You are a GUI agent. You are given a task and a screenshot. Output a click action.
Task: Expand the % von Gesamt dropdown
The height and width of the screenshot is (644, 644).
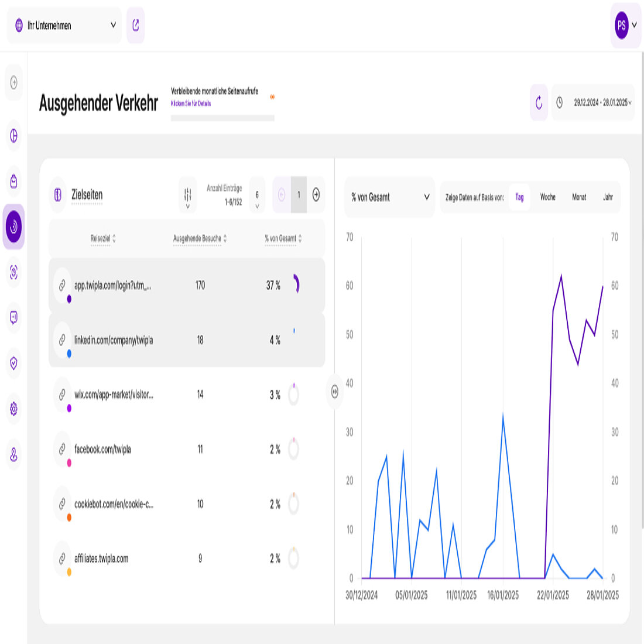[x=390, y=197]
